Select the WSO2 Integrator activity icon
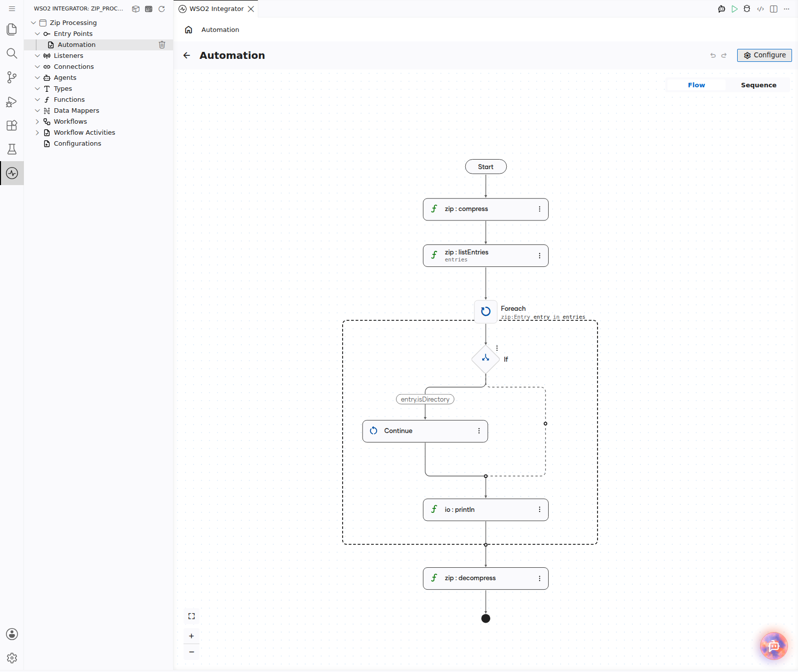 [x=12, y=173]
